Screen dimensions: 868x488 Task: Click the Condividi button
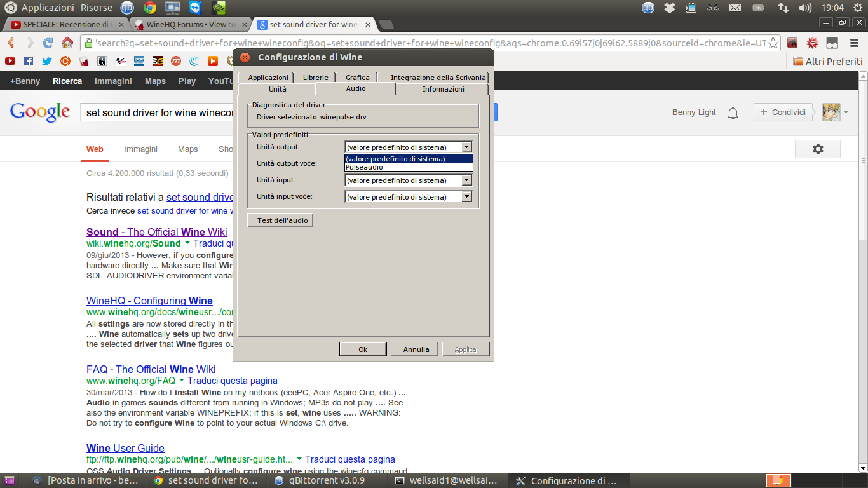pyautogui.click(x=782, y=112)
